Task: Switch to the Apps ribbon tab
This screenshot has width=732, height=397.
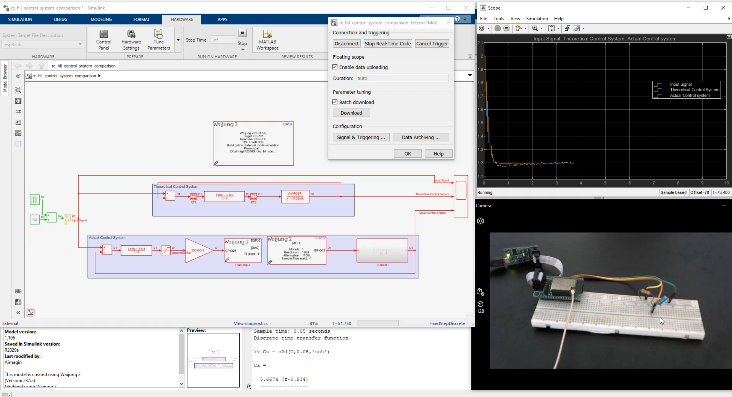Action: (x=222, y=20)
